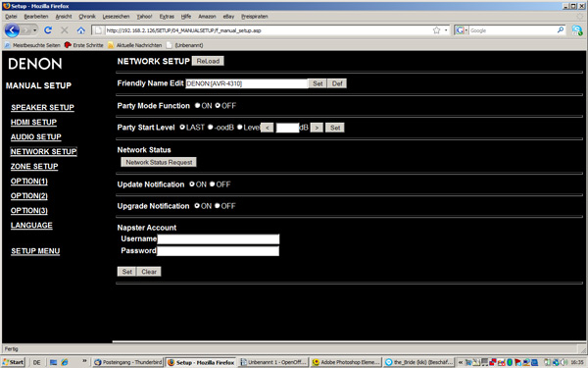Image resolution: width=588 pixels, height=368 pixels.
Task: Open Extras menu
Action: [x=167, y=17]
